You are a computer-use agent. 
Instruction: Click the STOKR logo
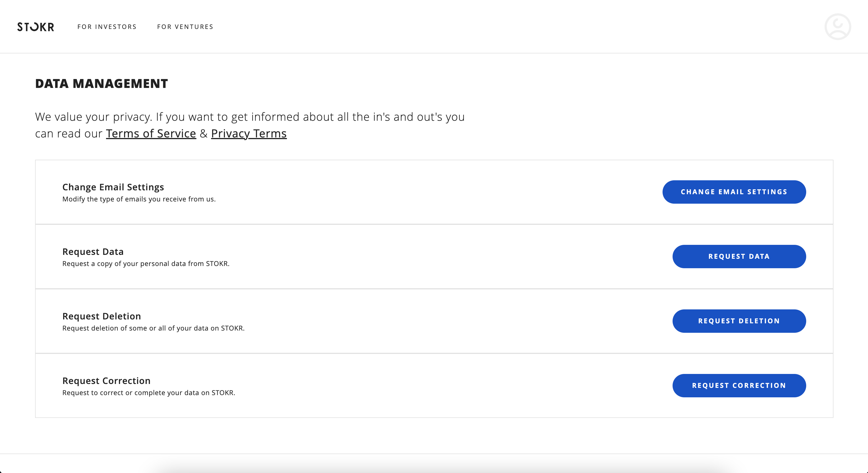(x=36, y=27)
